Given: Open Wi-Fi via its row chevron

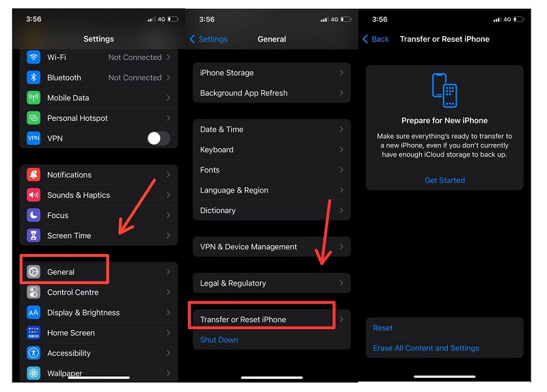Looking at the screenshot, I should tap(168, 57).
